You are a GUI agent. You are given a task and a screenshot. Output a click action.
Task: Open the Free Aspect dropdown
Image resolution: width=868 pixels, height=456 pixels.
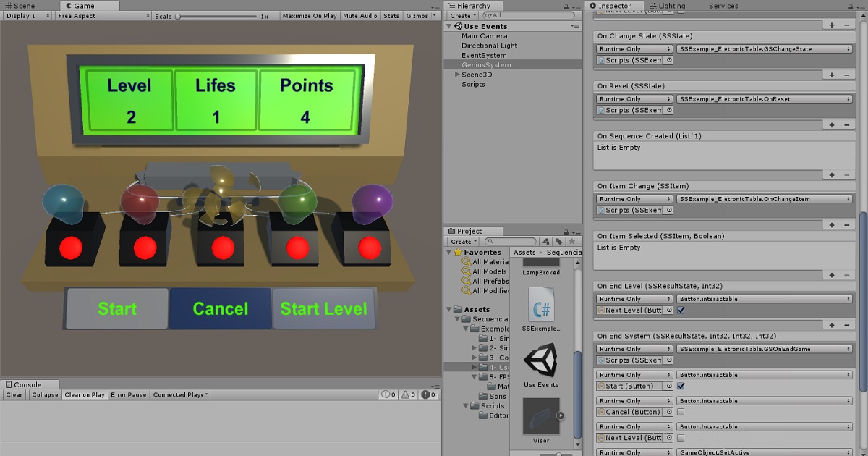(103, 16)
